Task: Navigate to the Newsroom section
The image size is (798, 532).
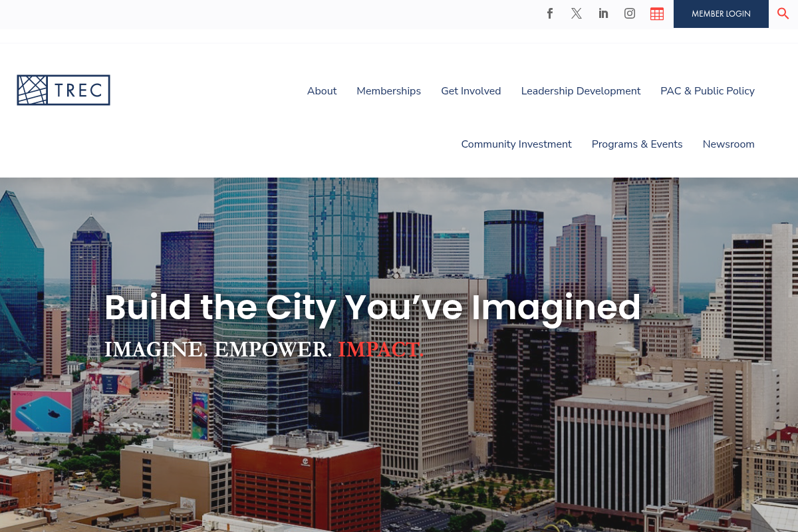Action: coord(728,144)
